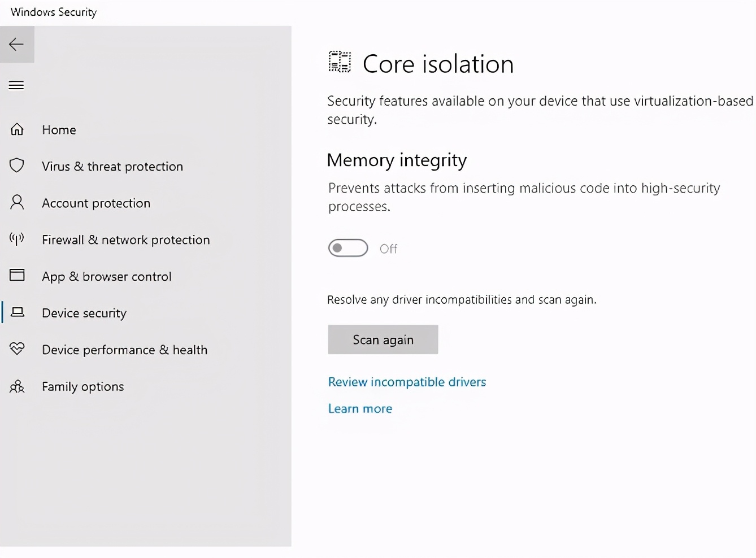Click the Home icon in the sidebar
Image resolution: width=756 pixels, height=558 pixels.
(17, 129)
